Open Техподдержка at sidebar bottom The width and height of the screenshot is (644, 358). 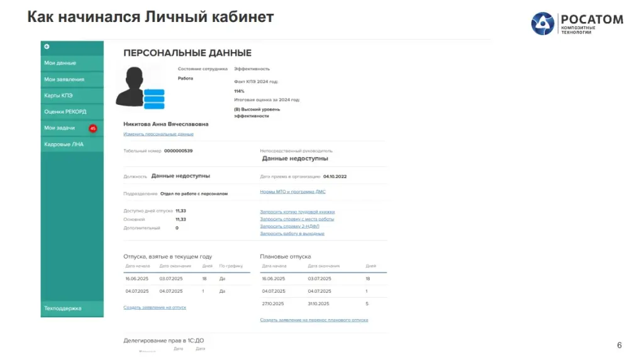click(x=62, y=308)
